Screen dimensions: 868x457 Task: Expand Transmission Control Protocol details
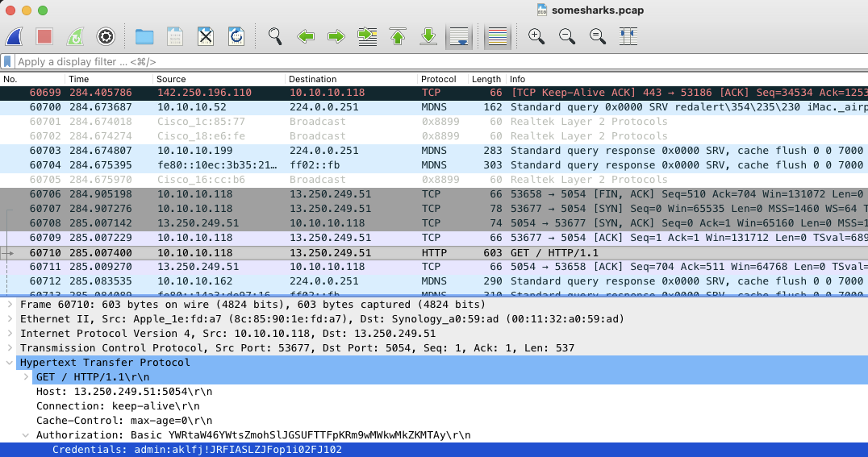tap(10, 347)
